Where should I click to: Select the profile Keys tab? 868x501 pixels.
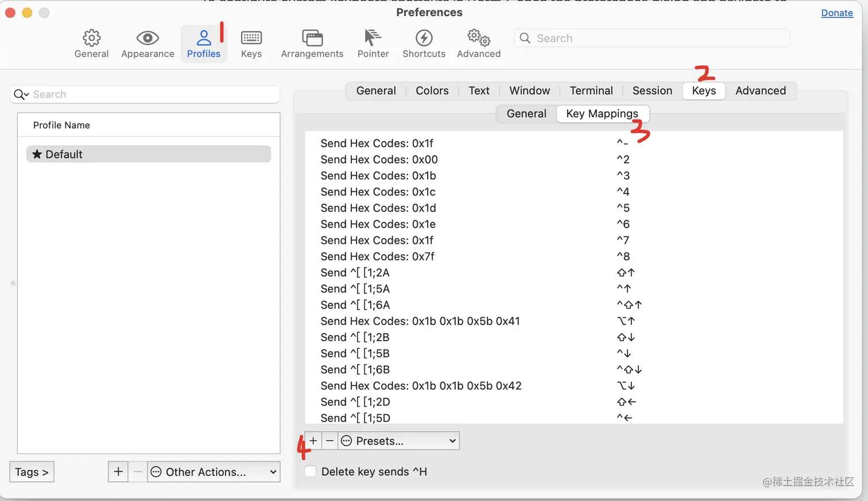[x=704, y=91]
